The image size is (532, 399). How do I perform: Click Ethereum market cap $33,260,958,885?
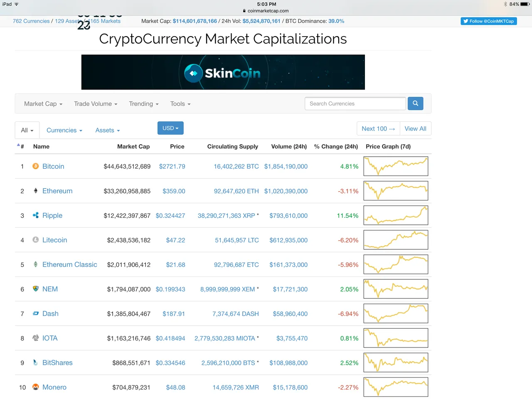127,191
